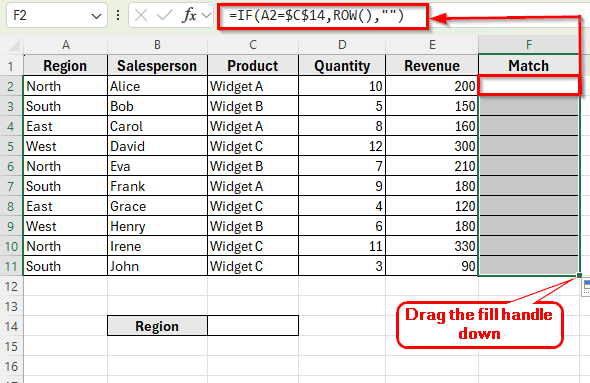Screen dimensions: 590x383
Task: Click the John cell
Action: (157, 266)
